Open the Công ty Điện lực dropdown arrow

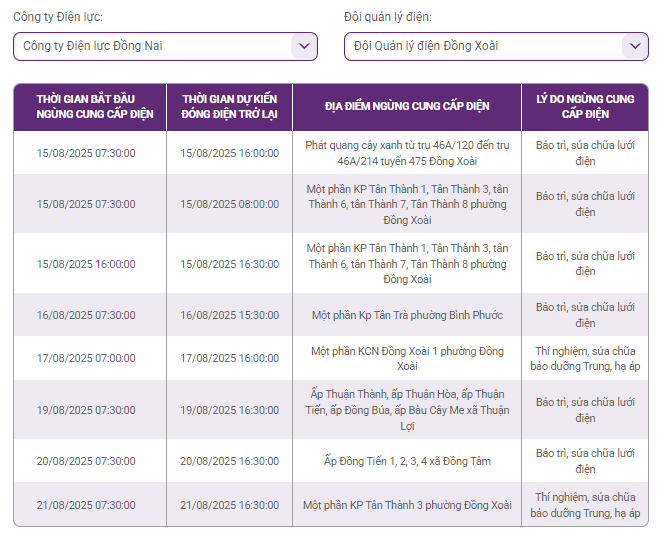click(x=304, y=46)
